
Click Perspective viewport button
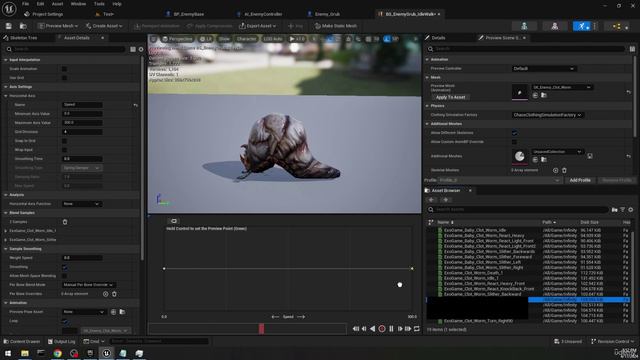[x=177, y=39]
